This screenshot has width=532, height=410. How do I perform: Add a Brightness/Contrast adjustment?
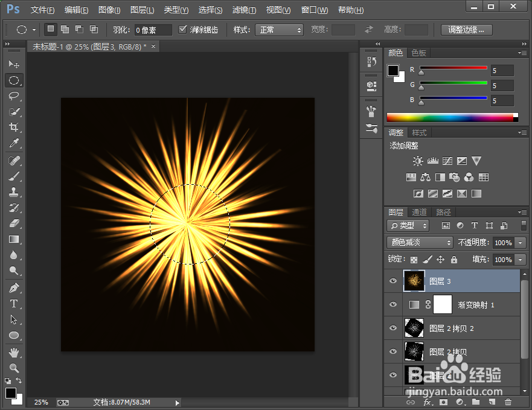pyautogui.click(x=418, y=161)
